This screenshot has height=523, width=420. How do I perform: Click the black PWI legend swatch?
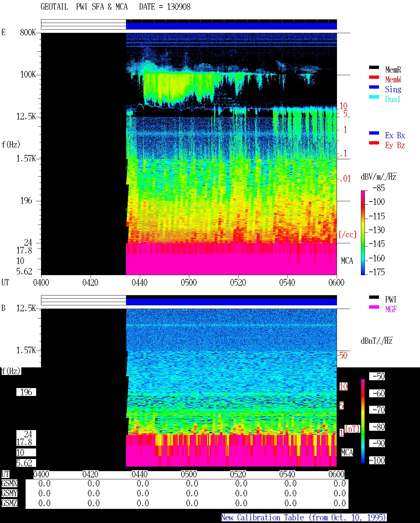pyautogui.click(x=374, y=297)
